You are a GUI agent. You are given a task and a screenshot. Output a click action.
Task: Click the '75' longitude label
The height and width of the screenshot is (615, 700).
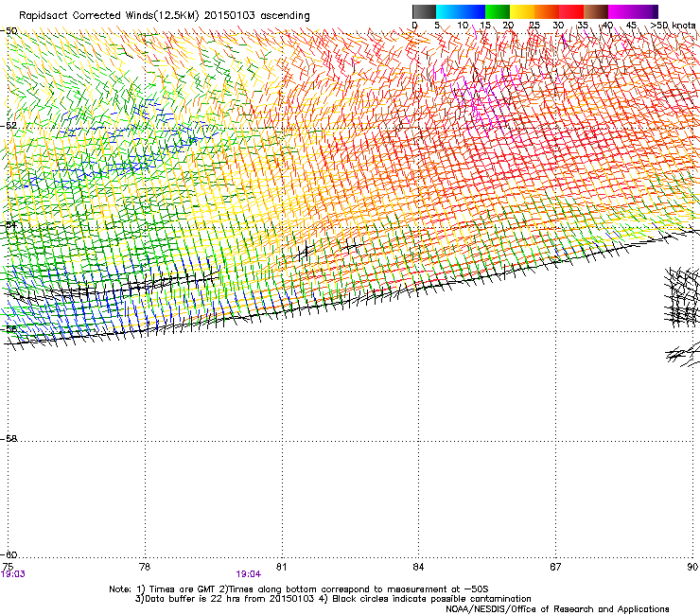pos(8,567)
